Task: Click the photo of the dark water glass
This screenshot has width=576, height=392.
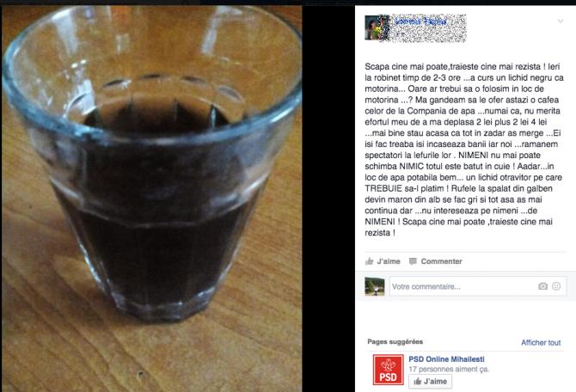Action: 152,199
